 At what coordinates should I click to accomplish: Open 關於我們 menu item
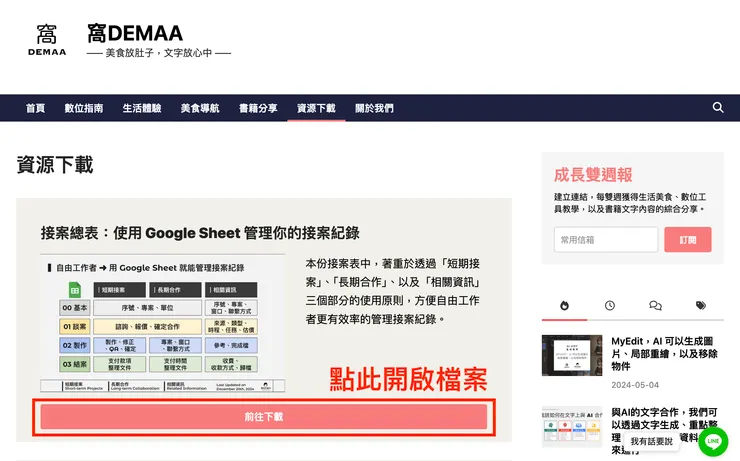(374, 108)
